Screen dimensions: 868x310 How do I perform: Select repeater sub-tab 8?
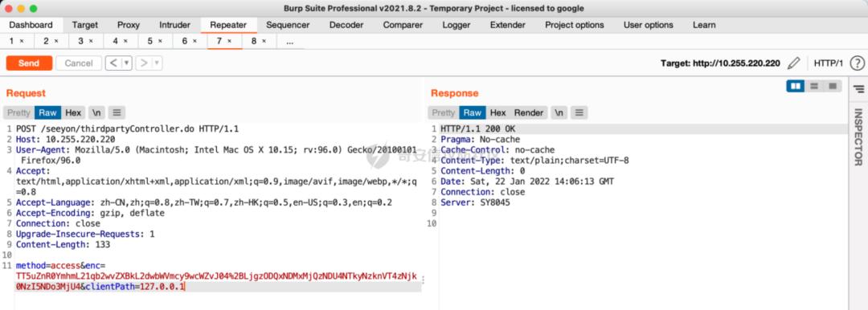click(253, 41)
